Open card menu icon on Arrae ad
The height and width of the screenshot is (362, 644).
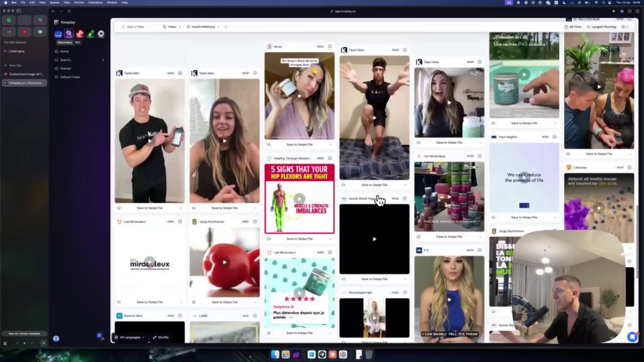330,46
